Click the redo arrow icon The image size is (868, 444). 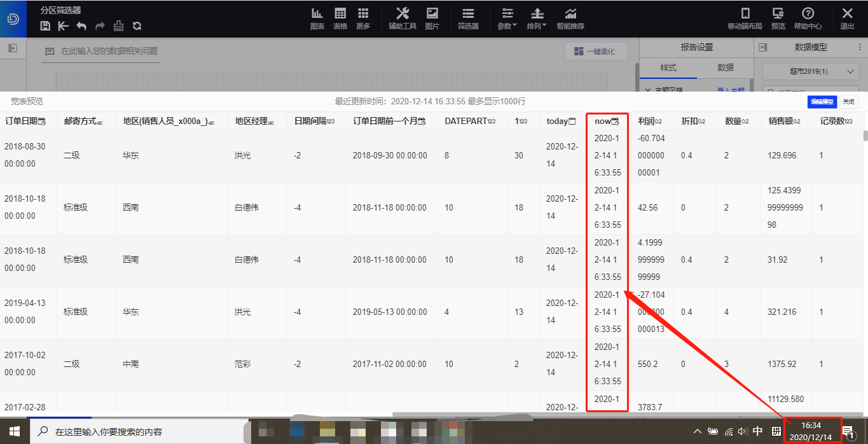[100, 26]
